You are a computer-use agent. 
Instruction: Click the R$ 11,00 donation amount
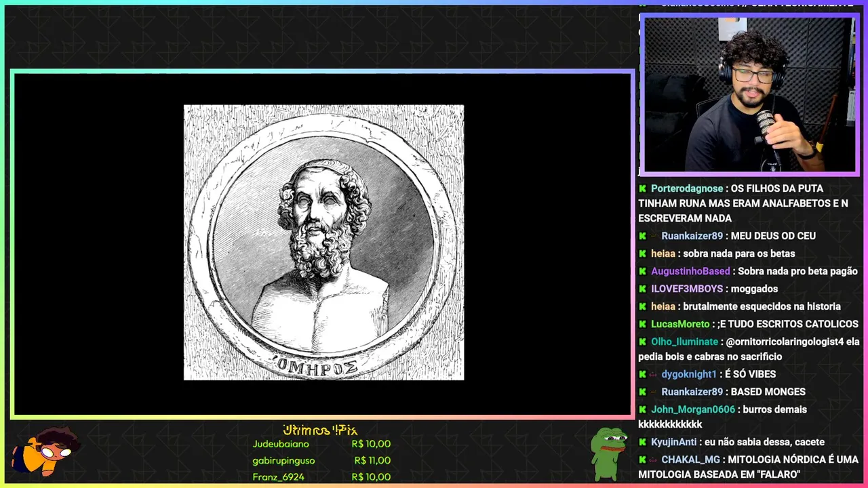372,460
